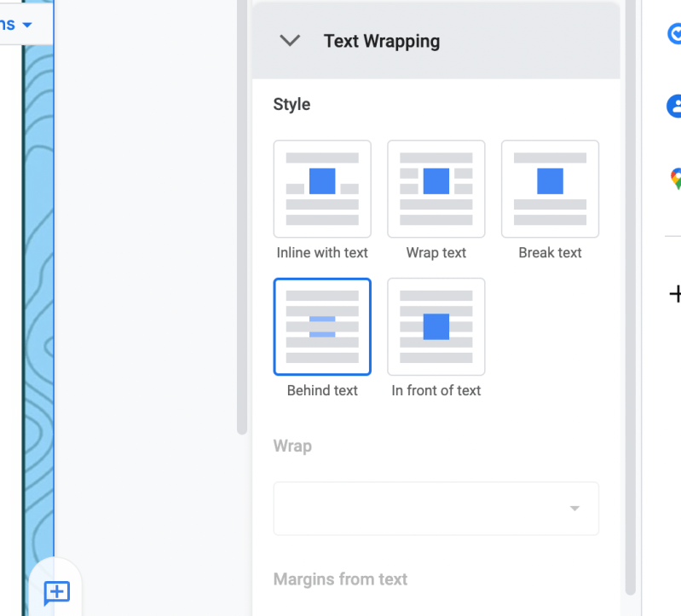This screenshot has height=616, width=681.
Task: Click the Get add-ons plus icon
Action: [x=674, y=294]
